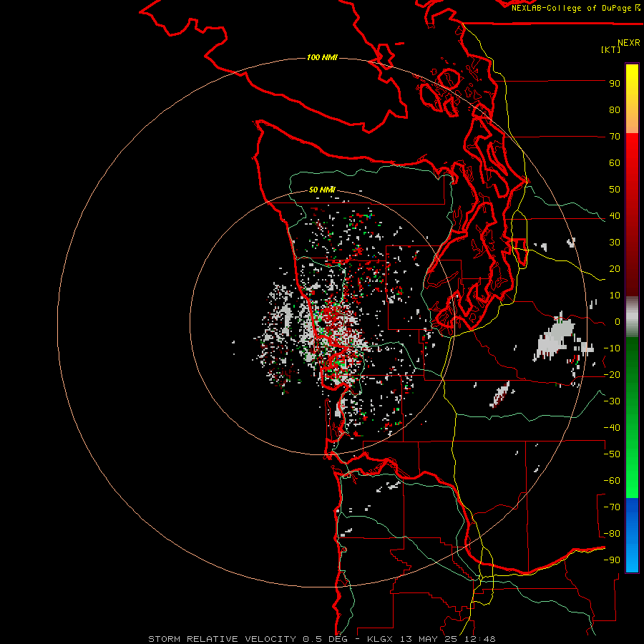Click the -40 value on the velocity scale

pyautogui.click(x=612, y=428)
